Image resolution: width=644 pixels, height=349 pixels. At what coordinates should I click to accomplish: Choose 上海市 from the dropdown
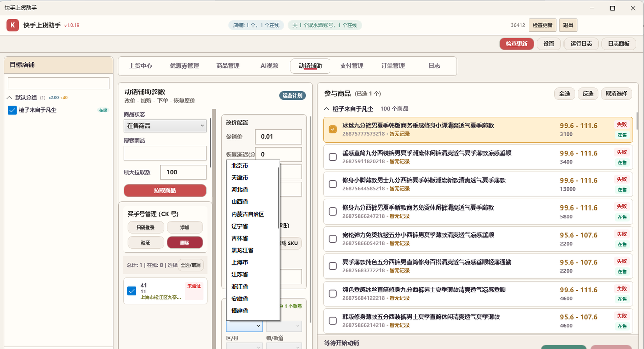[x=253, y=262]
